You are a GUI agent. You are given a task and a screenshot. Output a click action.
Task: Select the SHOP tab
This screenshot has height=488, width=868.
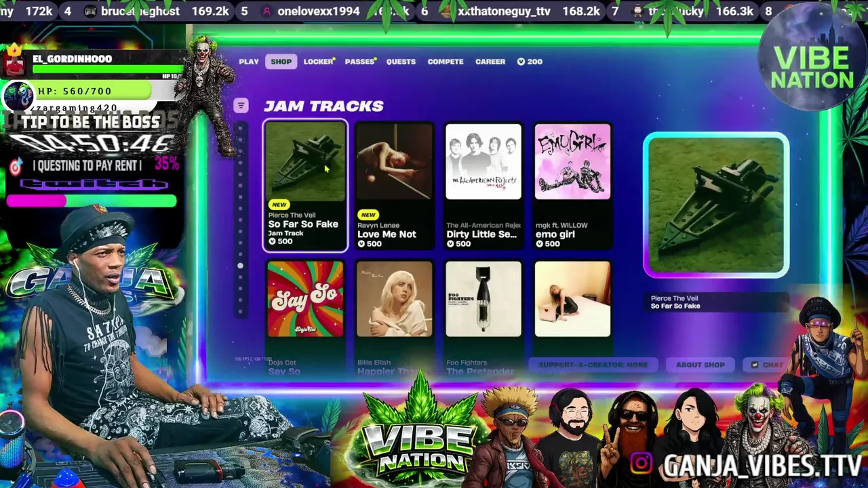(x=281, y=62)
